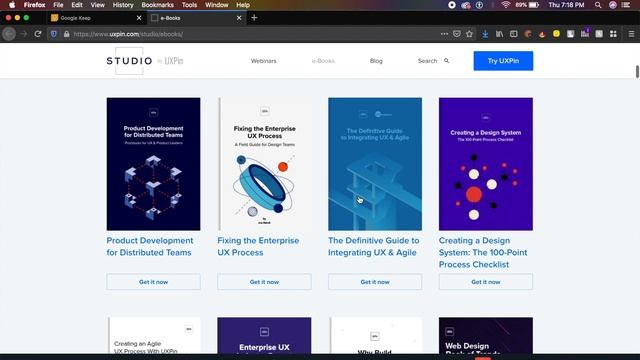Get Creating a Design System checklist now
The height and width of the screenshot is (360, 640).
pyautogui.click(x=486, y=282)
